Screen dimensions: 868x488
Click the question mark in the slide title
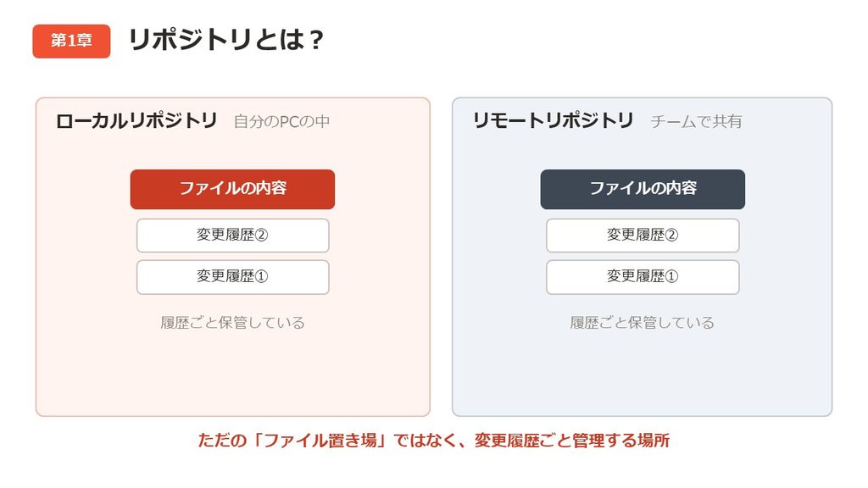pyautogui.click(x=317, y=41)
